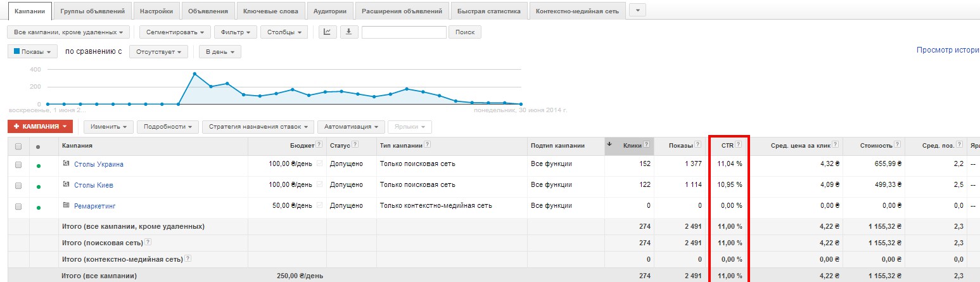Switch to Группы объявлений tab
This screenshot has height=282, width=980.
coord(93,11)
